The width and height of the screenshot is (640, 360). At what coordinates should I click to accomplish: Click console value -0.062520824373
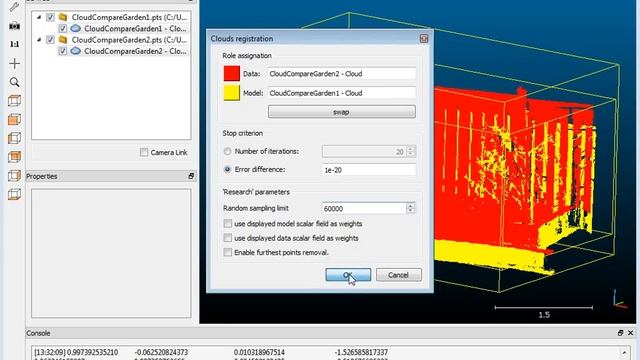click(161, 352)
